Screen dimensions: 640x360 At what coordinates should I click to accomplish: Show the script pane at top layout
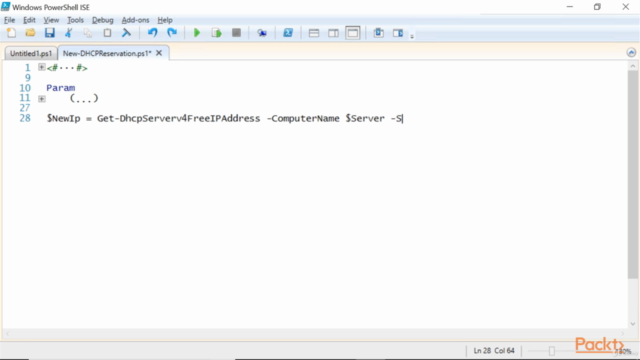coord(313,33)
